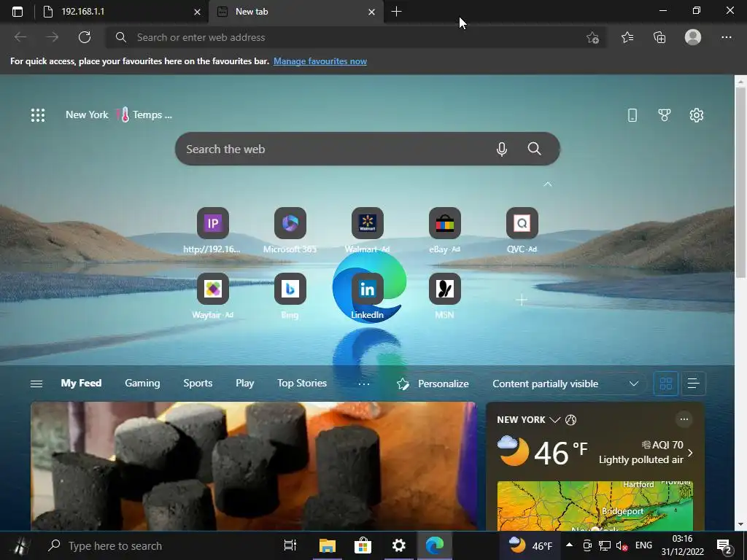Switch to the Top Stories tab
The height and width of the screenshot is (560, 747).
[302, 383]
